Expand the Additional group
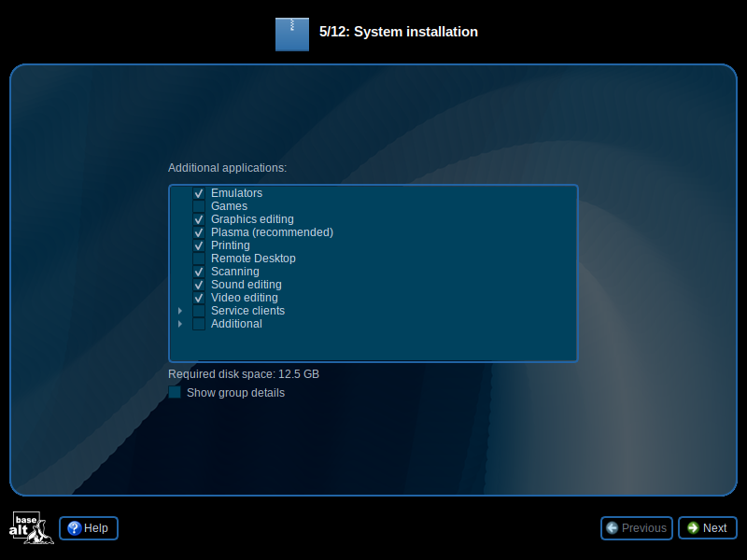Image resolution: width=747 pixels, height=560 pixels. 180,324
